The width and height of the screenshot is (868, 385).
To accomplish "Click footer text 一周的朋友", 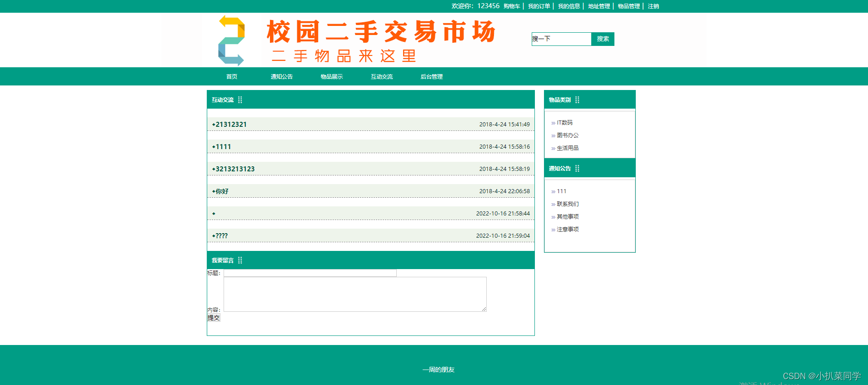I will 439,370.
